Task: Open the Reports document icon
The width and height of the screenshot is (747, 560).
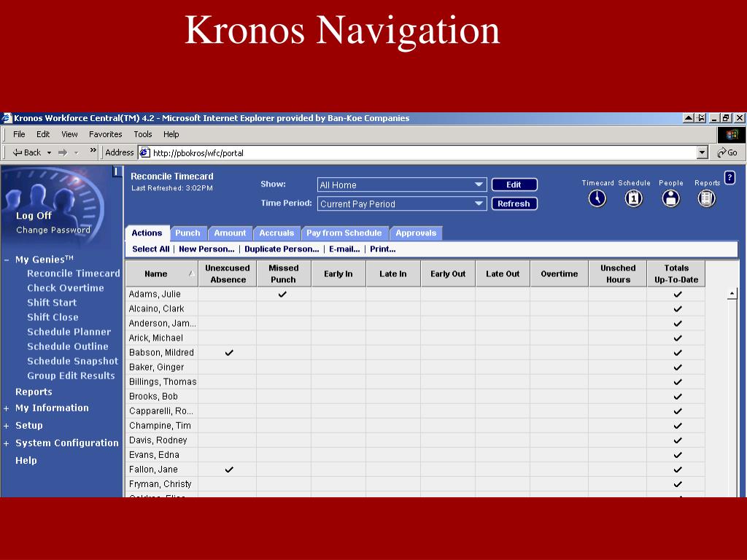Action: (706, 198)
